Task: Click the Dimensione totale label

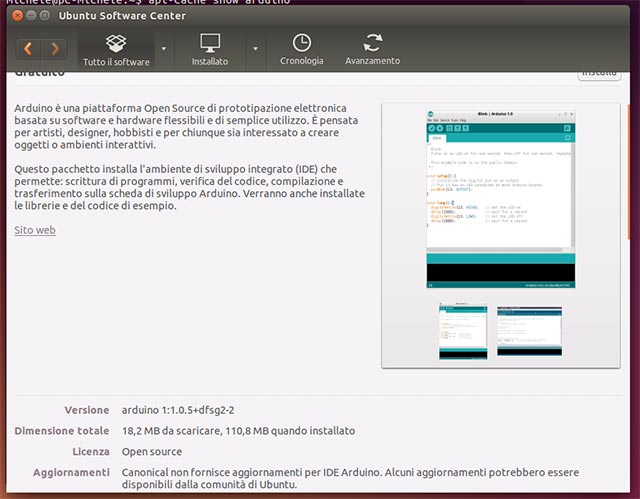Action: tap(62, 431)
